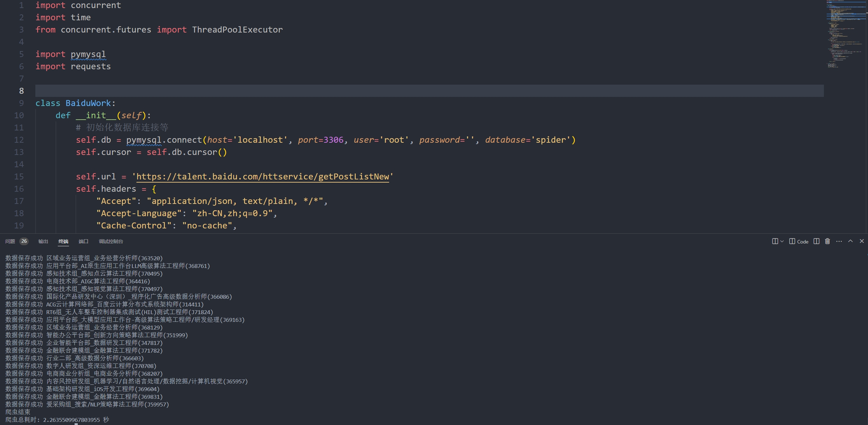Click line number 8 in the gutter

coord(21,91)
